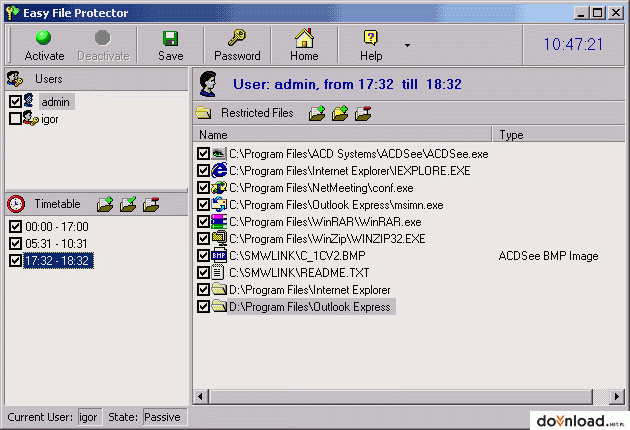Click the BMP icon for C_1CV2.BMP
Image resolution: width=630 pixels, height=430 pixels.
click(219, 255)
